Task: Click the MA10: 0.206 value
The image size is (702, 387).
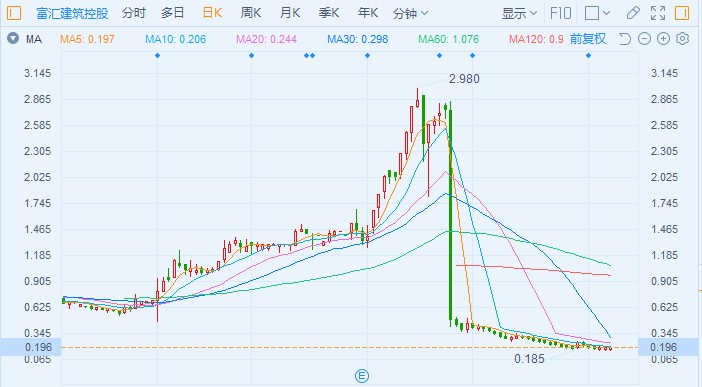Action: coord(176,39)
